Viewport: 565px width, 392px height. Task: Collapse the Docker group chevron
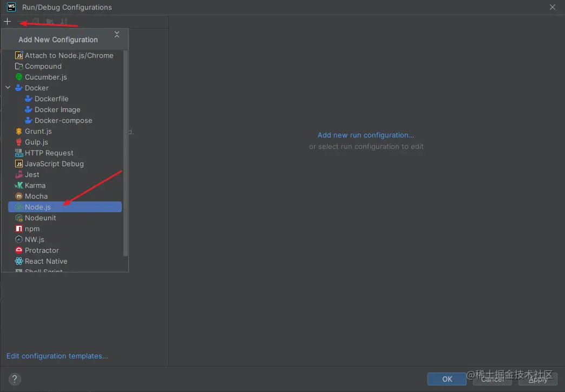[x=8, y=88]
